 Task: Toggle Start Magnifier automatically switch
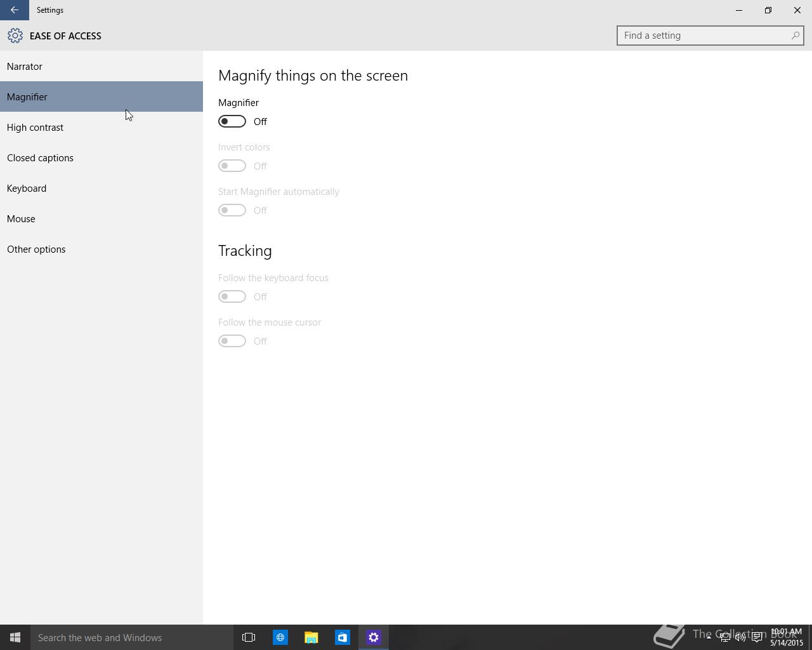(x=232, y=210)
